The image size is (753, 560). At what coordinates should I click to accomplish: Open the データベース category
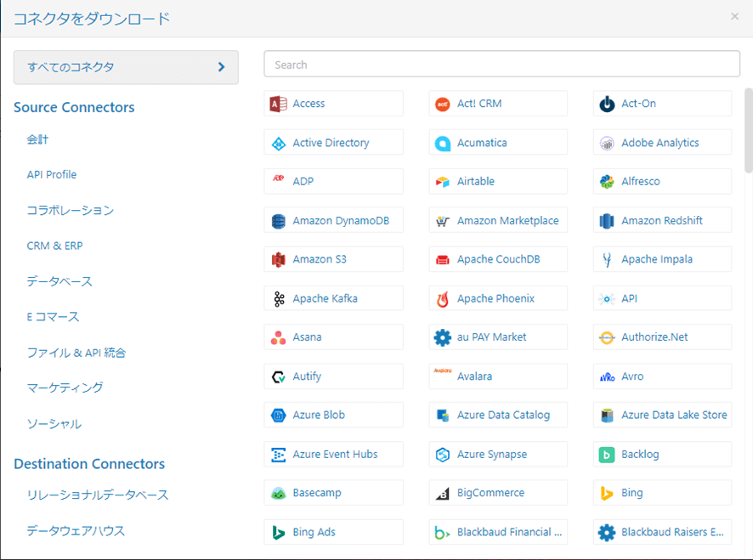tap(59, 281)
